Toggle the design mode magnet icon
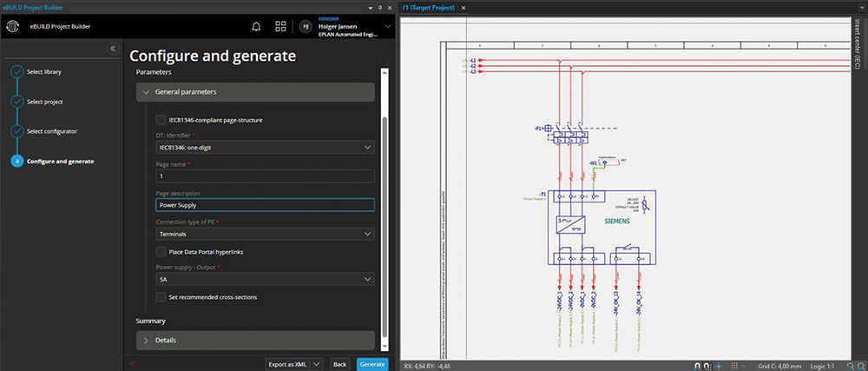This screenshot has height=371, width=868. pyautogui.click(x=707, y=366)
